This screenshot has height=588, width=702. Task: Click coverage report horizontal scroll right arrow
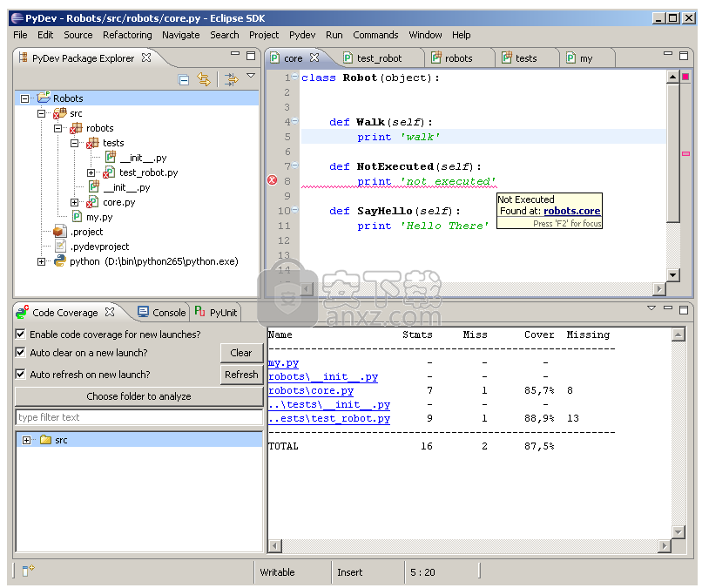tap(665, 546)
